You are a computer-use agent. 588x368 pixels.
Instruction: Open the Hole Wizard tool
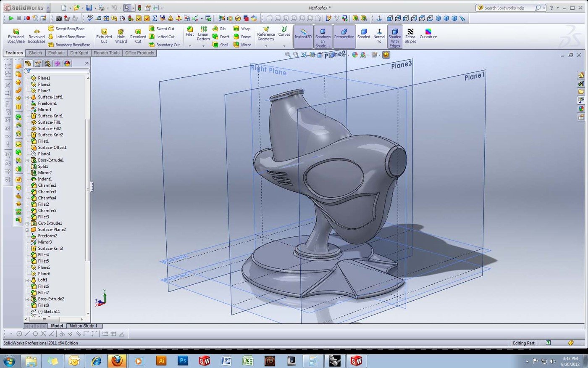[121, 36]
